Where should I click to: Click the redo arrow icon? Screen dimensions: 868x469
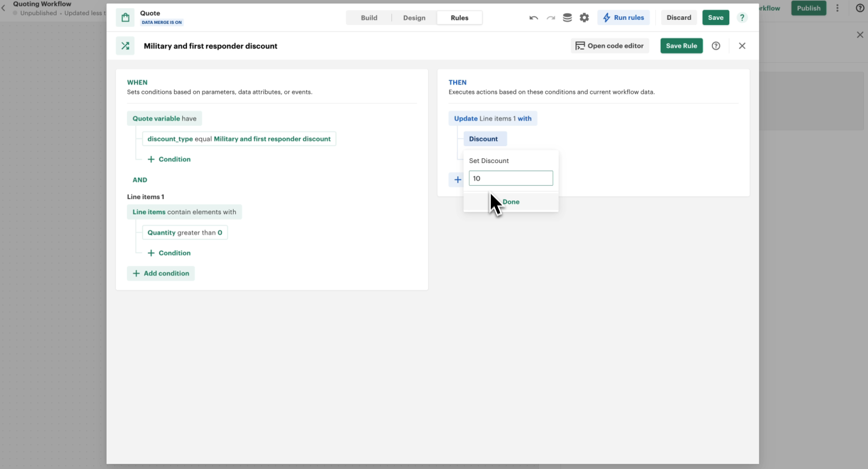coord(550,18)
